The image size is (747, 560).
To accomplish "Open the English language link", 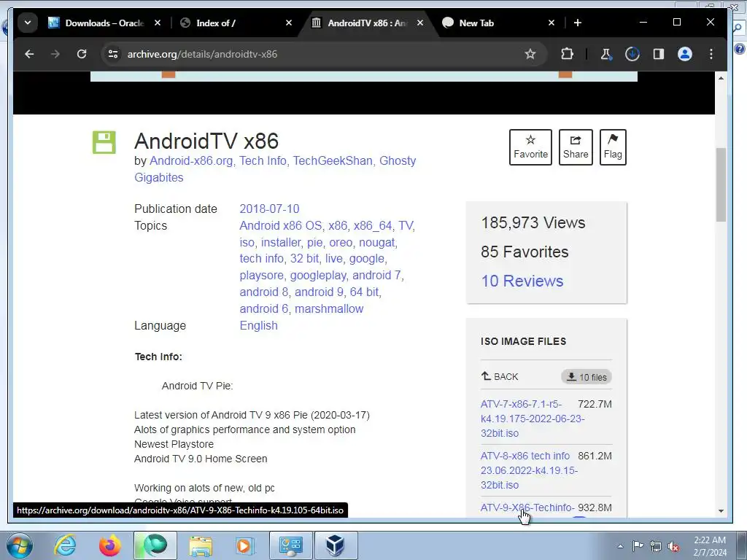I will click(x=258, y=326).
